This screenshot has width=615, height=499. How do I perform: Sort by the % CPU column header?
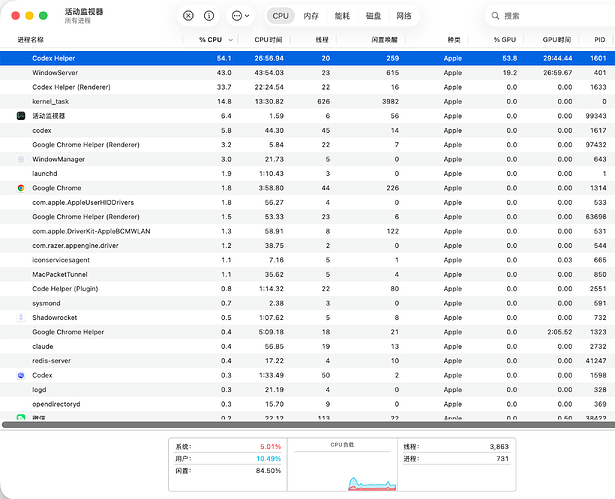210,40
